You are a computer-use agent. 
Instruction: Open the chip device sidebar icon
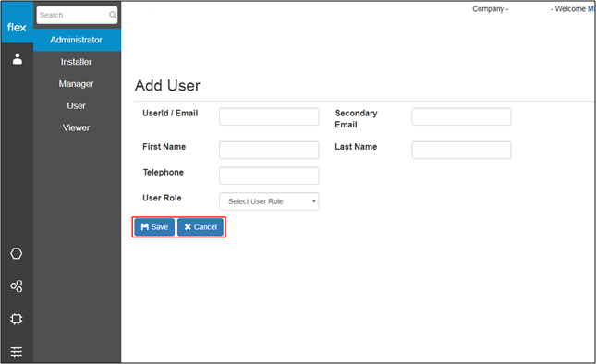(x=17, y=319)
